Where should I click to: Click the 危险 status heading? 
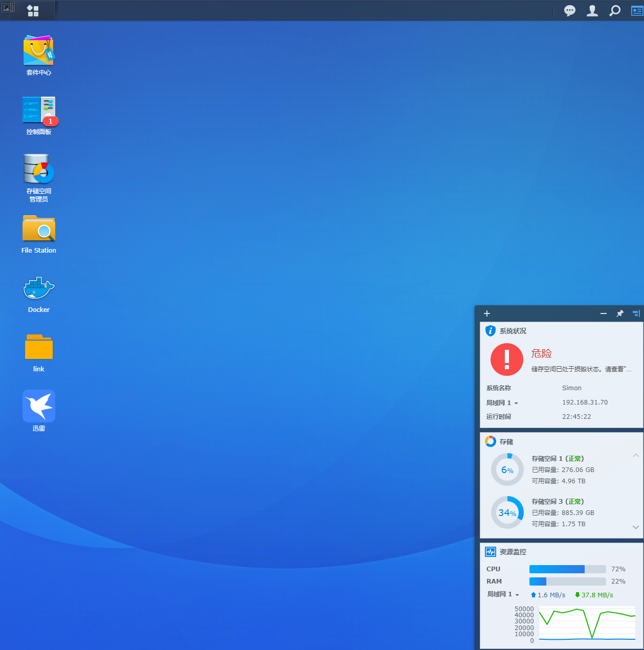point(542,353)
